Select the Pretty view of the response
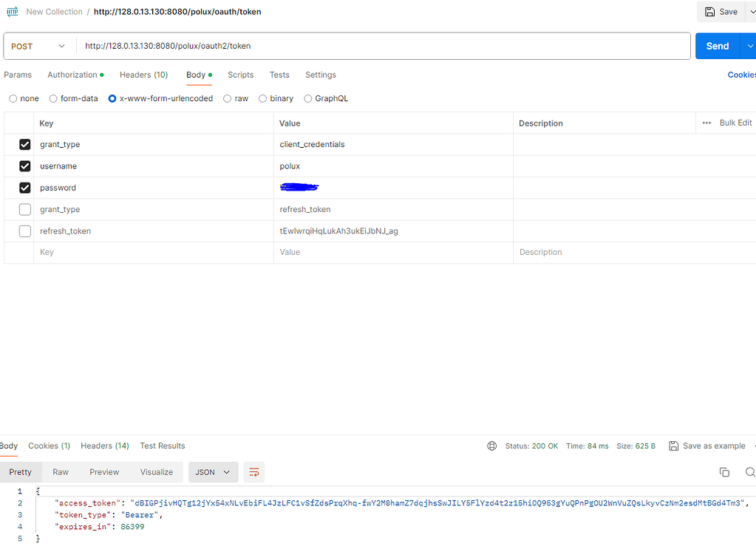 tap(21, 471)
